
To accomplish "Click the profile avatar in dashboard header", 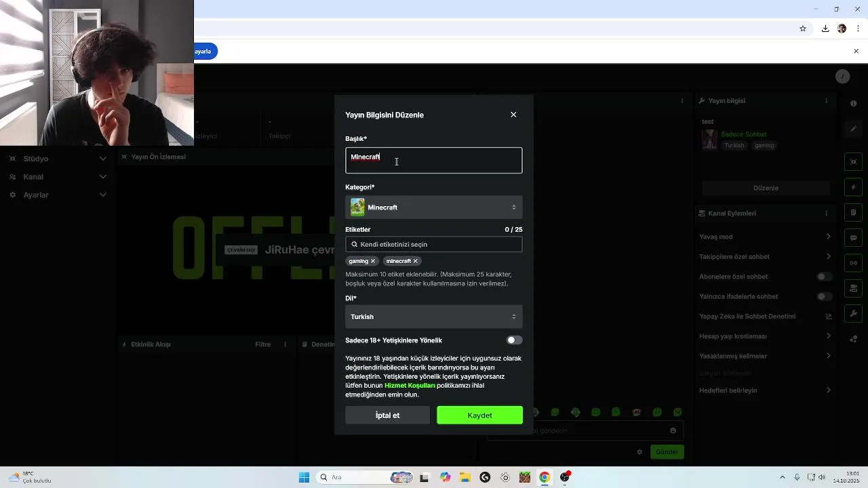I will coord(842,77).
